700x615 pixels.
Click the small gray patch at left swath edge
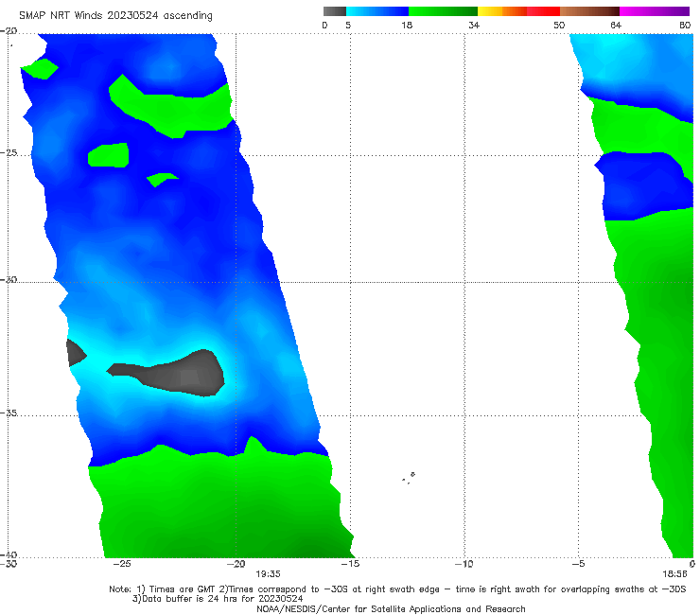[75, 353]
